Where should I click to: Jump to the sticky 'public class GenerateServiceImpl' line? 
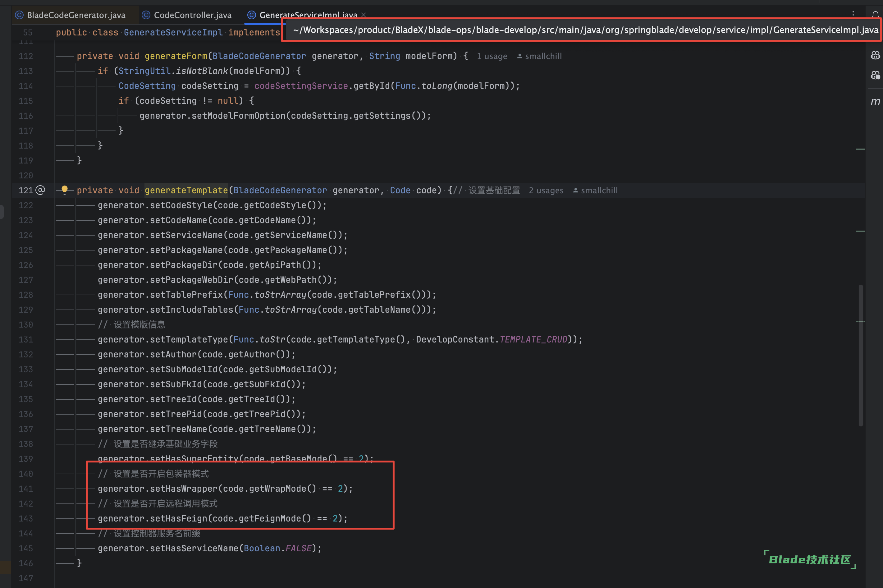click(167, 33)
